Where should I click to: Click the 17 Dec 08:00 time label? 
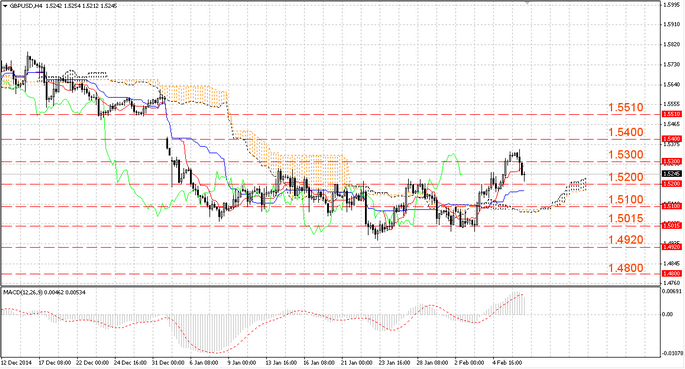[55, 363]
